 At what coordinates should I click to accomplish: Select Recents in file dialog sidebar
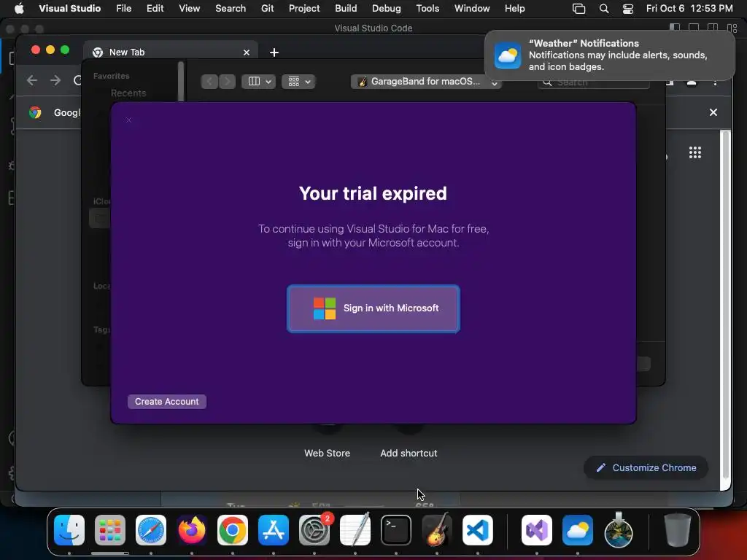click(128, 93)
